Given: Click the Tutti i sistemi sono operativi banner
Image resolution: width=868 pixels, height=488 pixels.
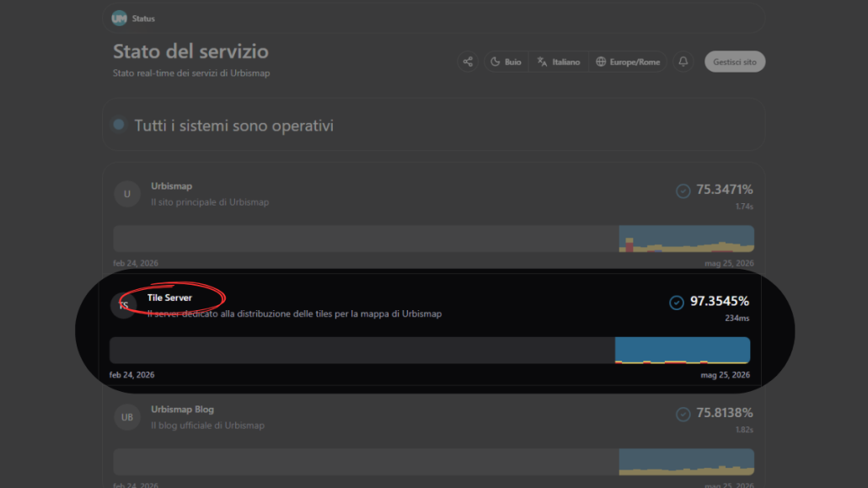Looking at the screenshot, I should click(x=433, y=126).
